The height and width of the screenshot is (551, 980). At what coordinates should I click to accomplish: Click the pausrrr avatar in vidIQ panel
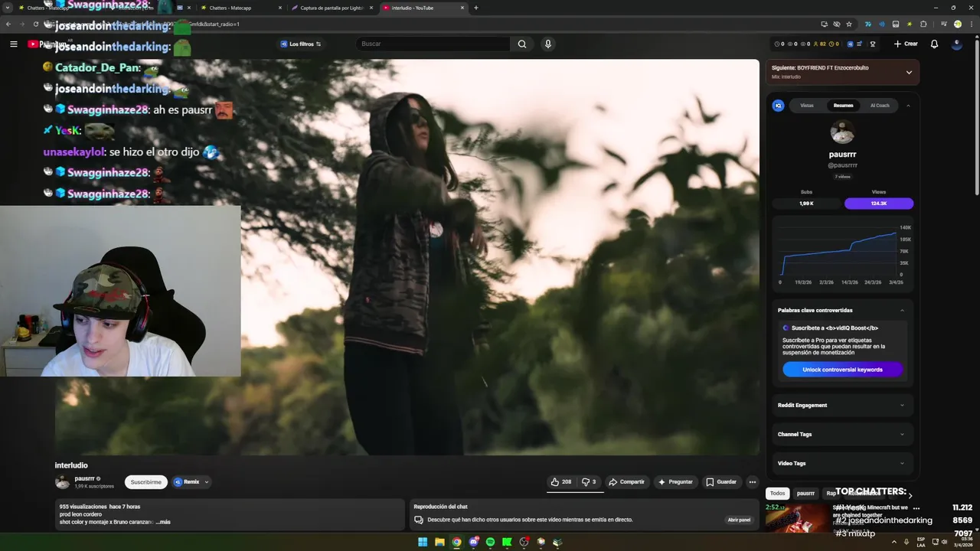(842, 132)
